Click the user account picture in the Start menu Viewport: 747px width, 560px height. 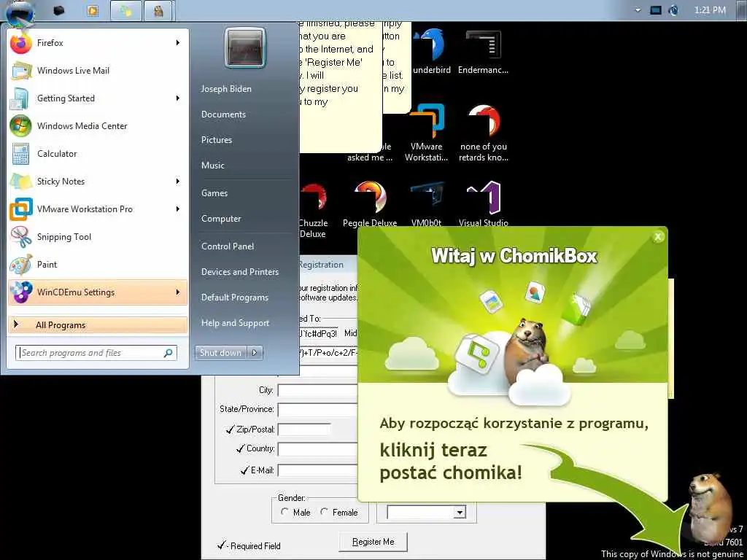[244, 47]
